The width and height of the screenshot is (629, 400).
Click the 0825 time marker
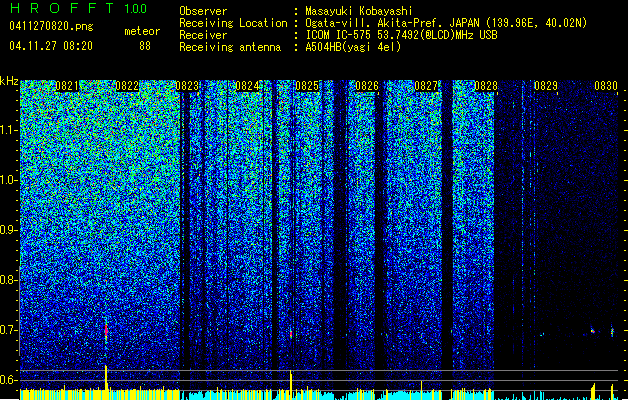coord(307,86)
